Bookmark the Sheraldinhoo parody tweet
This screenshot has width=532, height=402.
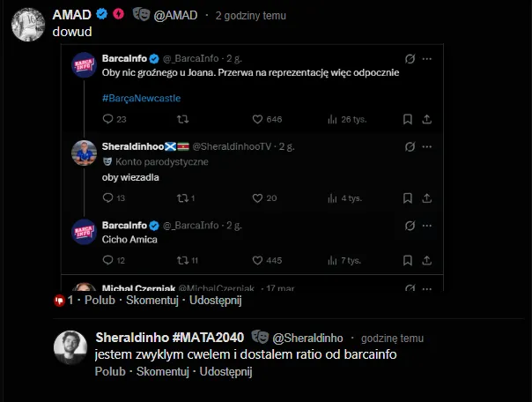(x=408, y=197)
